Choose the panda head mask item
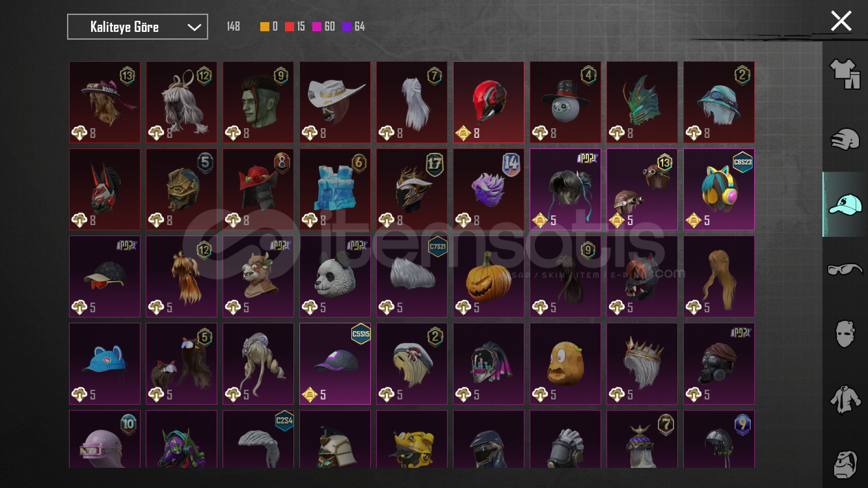 (335, 277)
